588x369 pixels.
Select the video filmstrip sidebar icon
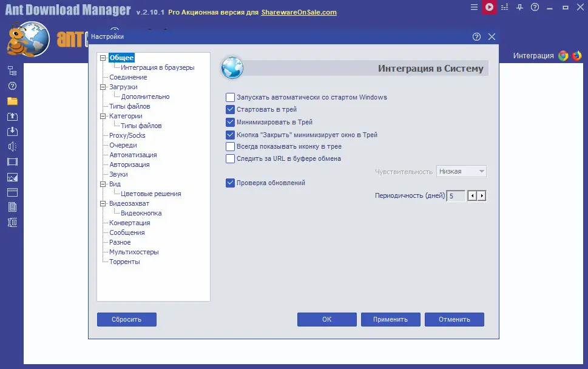click(x=12, y=162)
